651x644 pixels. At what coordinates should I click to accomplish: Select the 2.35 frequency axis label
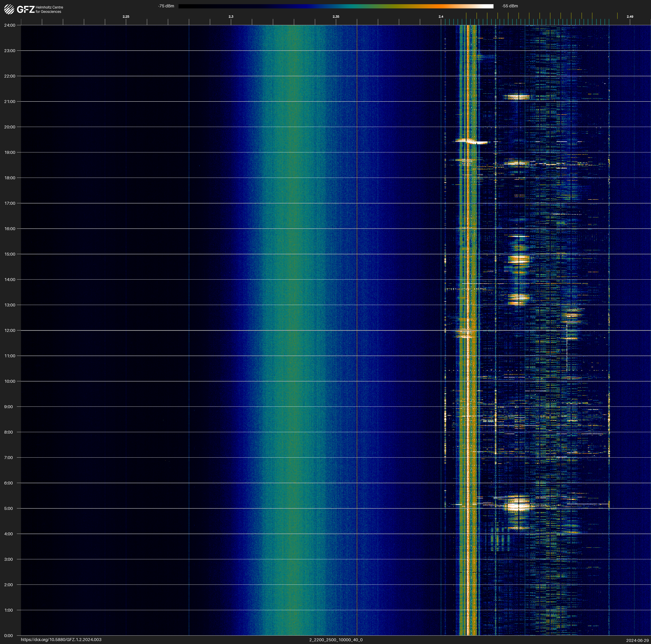tap(336, 17)
